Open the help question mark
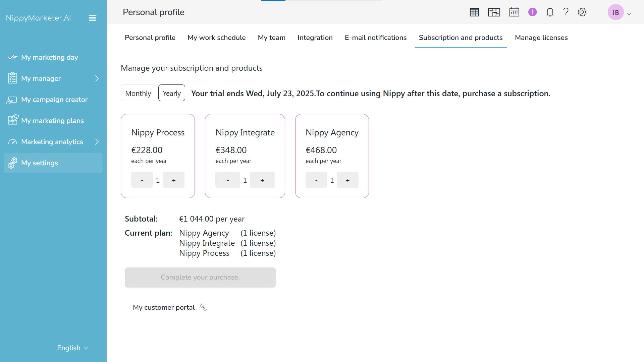The width and height of the screenshot is (644, 362). point(566,12)
